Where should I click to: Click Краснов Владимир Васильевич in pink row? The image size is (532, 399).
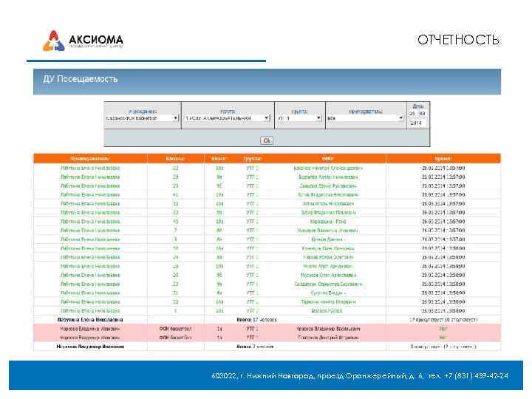point(328,329)
